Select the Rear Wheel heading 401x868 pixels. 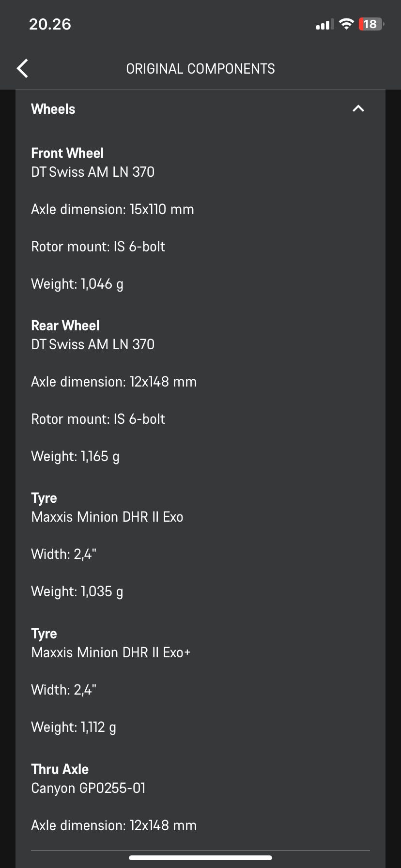coord(65,325)
